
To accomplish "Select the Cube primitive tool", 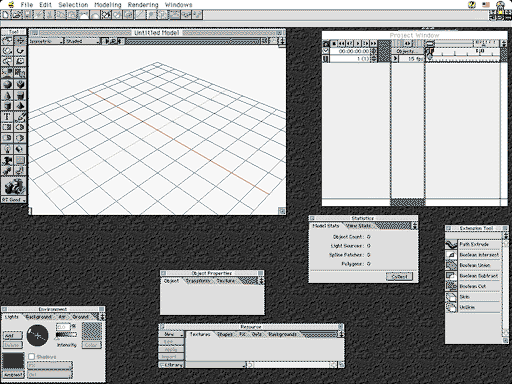I will point(7,106).
